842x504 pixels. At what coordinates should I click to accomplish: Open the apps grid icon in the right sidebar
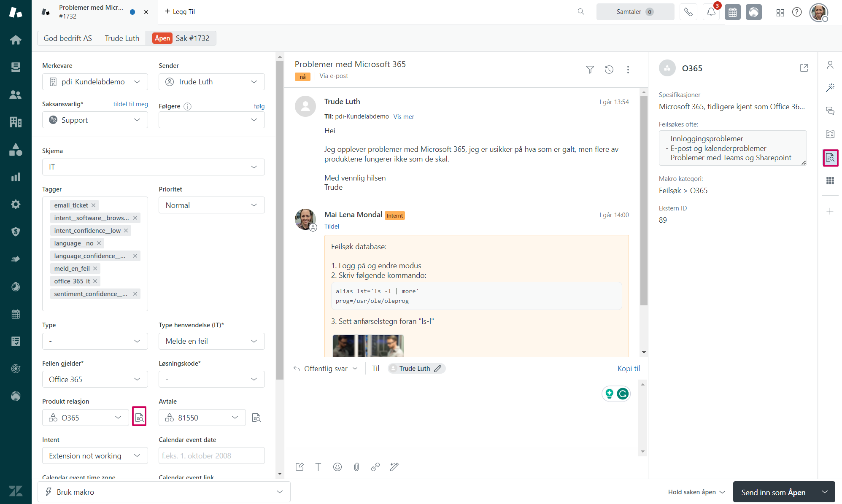click(830, 181)
